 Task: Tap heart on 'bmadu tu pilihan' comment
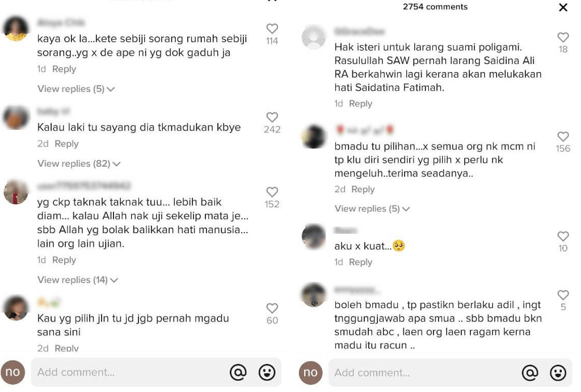coord(563,136)
